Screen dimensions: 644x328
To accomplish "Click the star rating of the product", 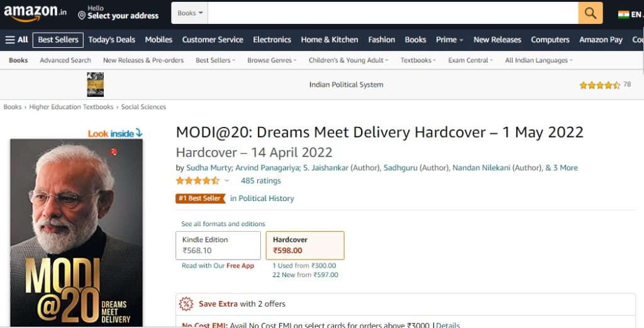I will click(x=197, y=180).
